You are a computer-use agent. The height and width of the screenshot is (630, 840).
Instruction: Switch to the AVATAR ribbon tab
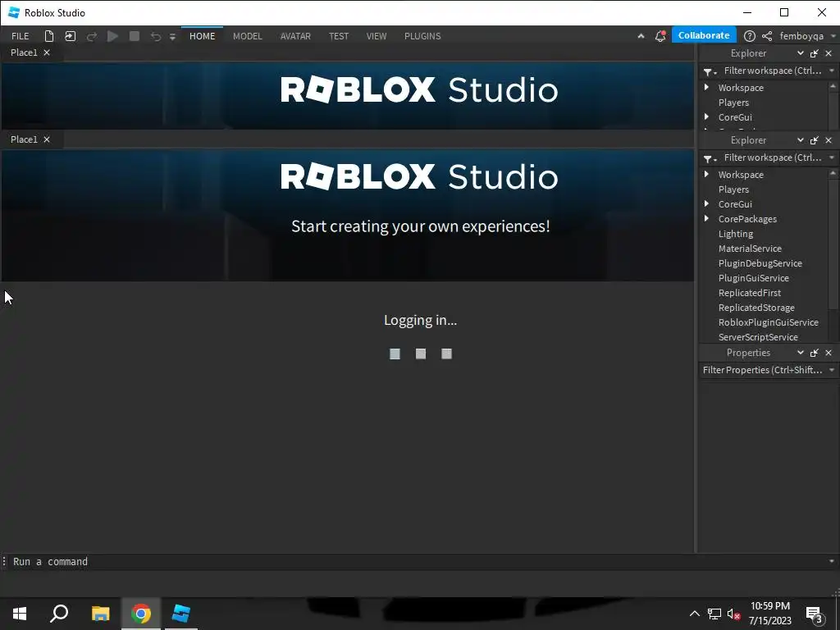click(x=295, y=36)
